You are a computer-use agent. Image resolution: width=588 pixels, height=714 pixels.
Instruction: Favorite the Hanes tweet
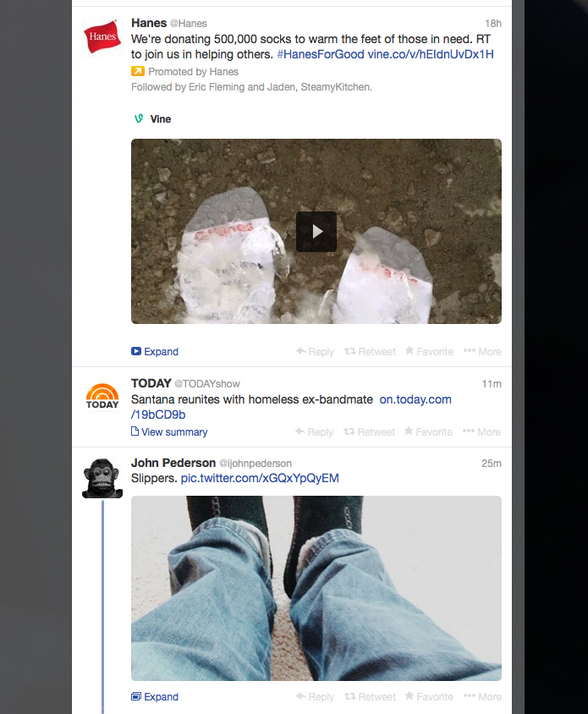pyautogui.click(x=429, y=352)
